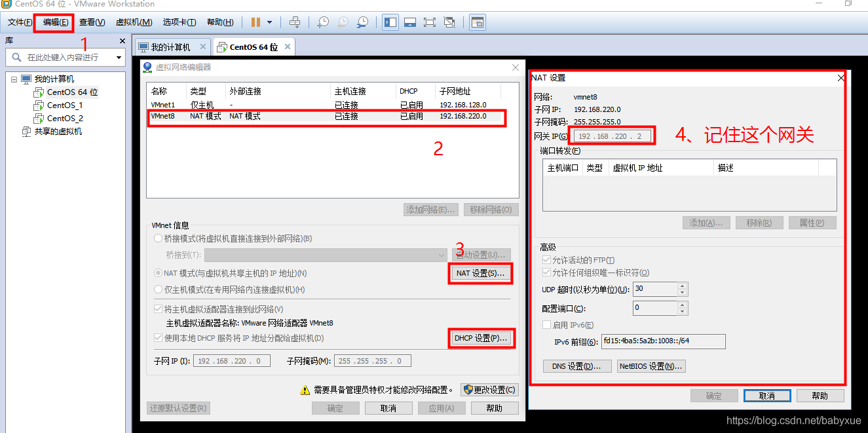This screenshot has height=433, width=868.
Task: Click the 子网掩码 input field
Action: pos(373,361)
